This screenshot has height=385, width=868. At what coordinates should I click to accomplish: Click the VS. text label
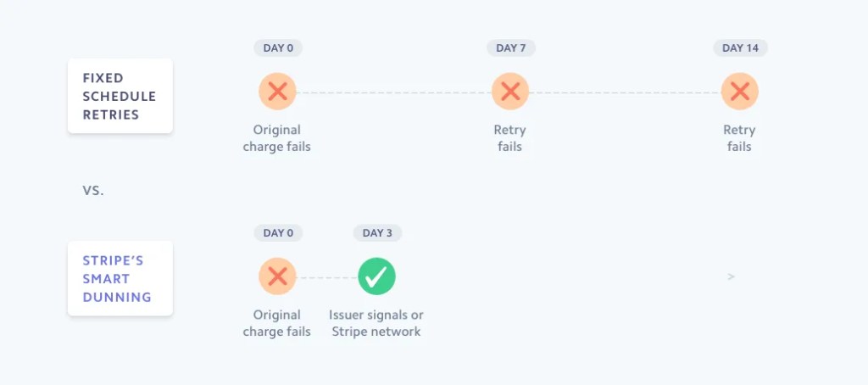point(93,191)
